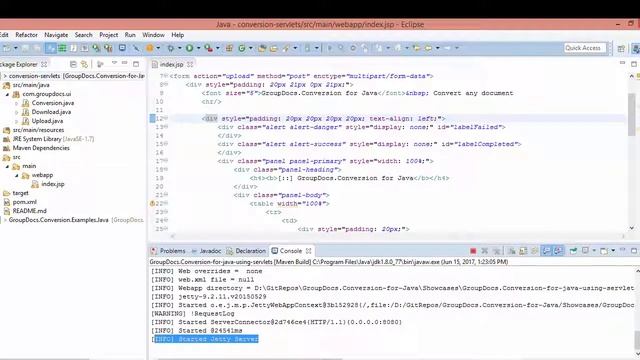
Task: Switch to the Javadoc tab
Action: pos(206,251)
